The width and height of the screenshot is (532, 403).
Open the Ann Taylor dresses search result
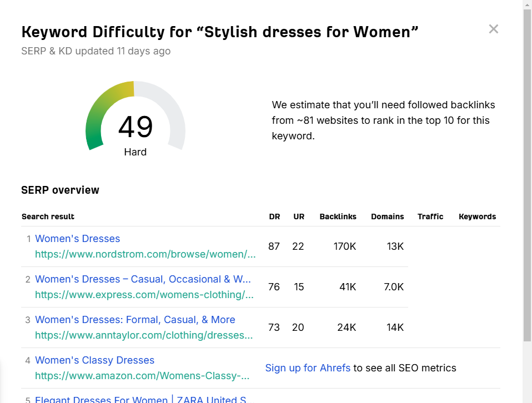pyautogui.click(x=135, y=320)
